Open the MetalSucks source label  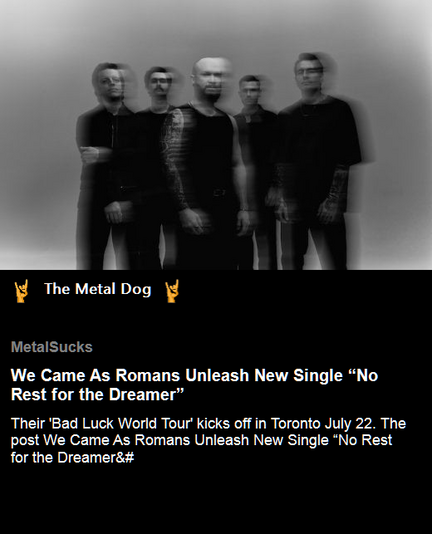point(52,347)
